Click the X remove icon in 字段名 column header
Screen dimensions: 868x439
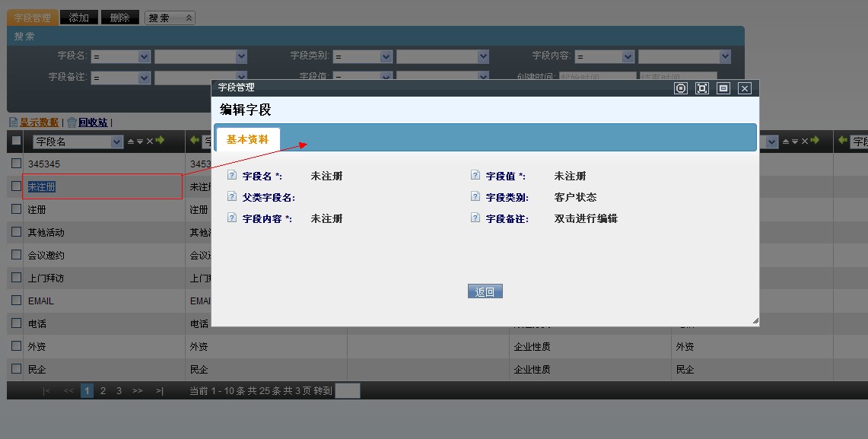click(150, 142)
